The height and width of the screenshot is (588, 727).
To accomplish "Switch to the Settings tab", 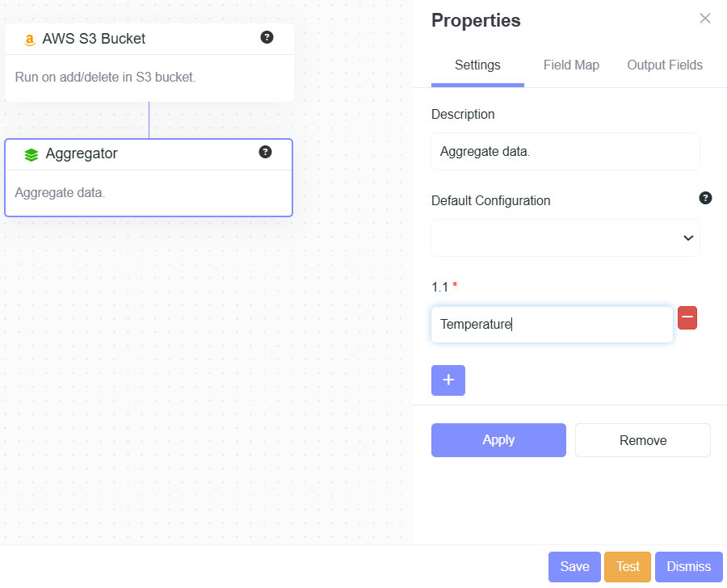I will pos(477,65).
